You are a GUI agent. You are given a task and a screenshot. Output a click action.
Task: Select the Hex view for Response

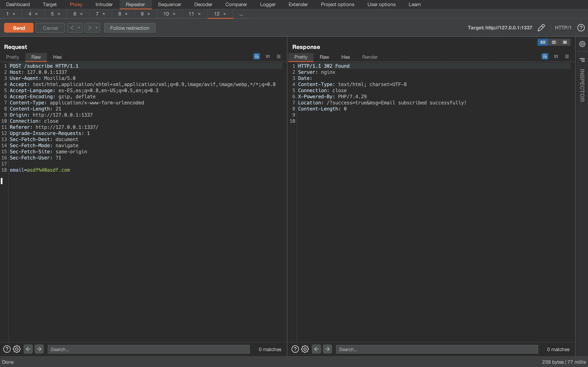[x=345, y=56]
